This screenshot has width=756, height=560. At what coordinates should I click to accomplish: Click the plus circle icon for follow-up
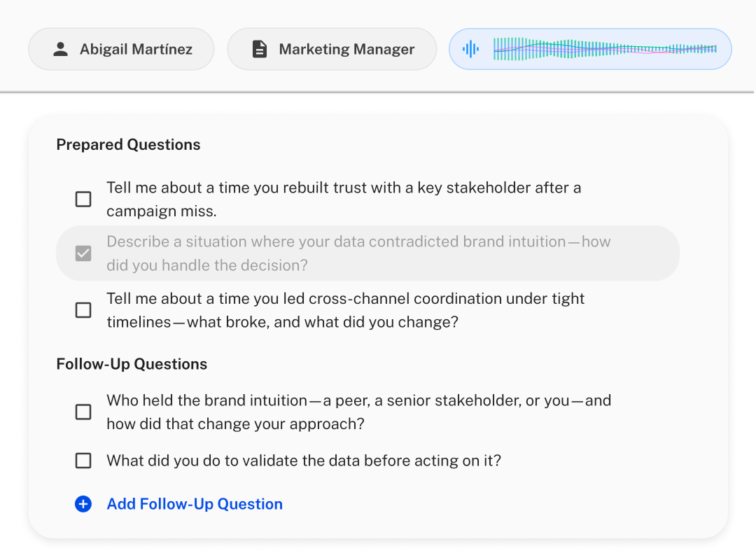tap(83, 504)
